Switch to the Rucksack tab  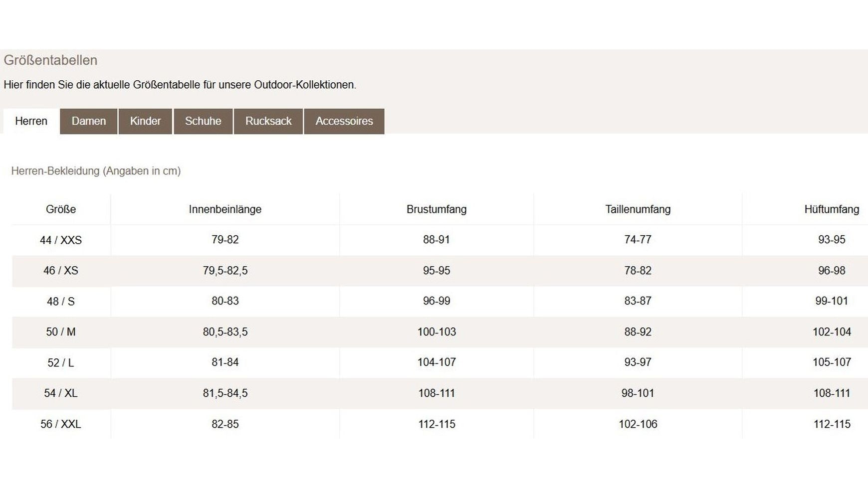(x=268, y=121)
